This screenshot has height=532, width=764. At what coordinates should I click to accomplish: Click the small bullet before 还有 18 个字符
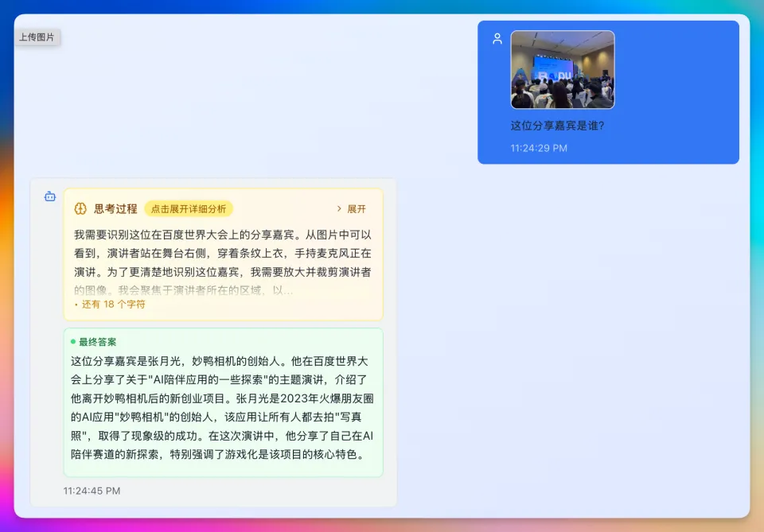[x=76, y=305]
